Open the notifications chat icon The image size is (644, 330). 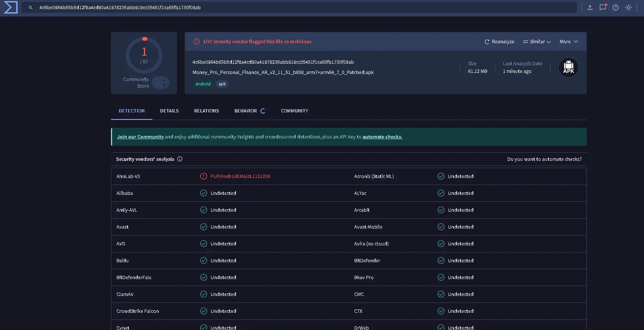603,7
